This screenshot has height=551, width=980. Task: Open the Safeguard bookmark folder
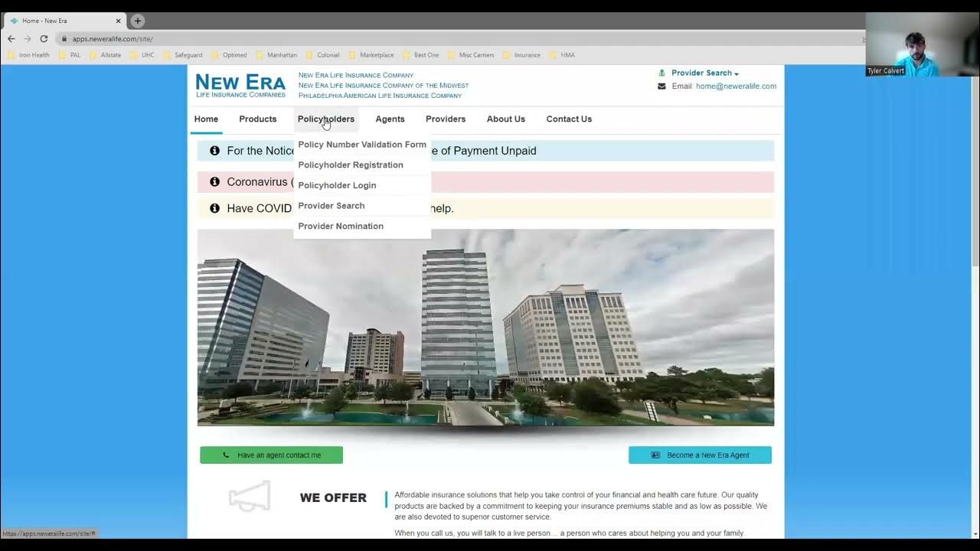183,55
